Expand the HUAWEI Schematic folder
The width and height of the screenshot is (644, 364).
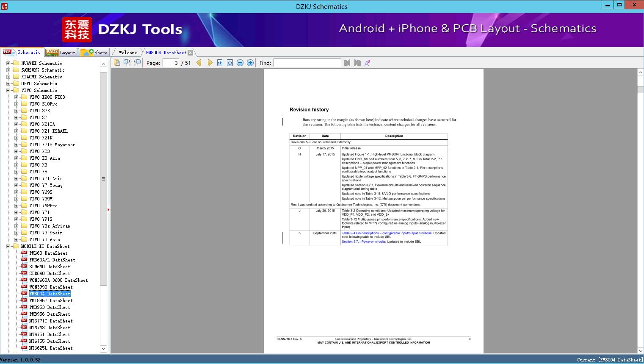coord(8,63)
